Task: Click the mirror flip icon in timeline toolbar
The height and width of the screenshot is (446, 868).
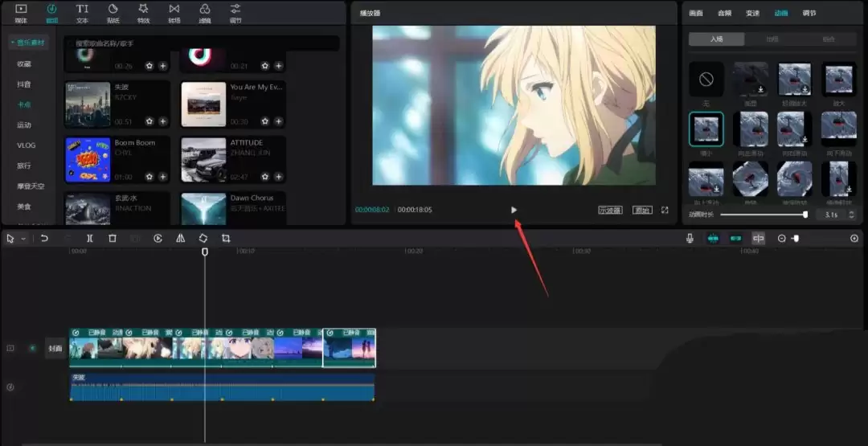Action: click(180, 239)
